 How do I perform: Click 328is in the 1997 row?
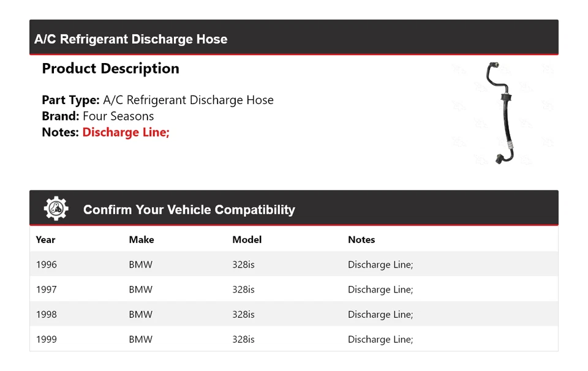pyautogui.click(x=243, y=290)
